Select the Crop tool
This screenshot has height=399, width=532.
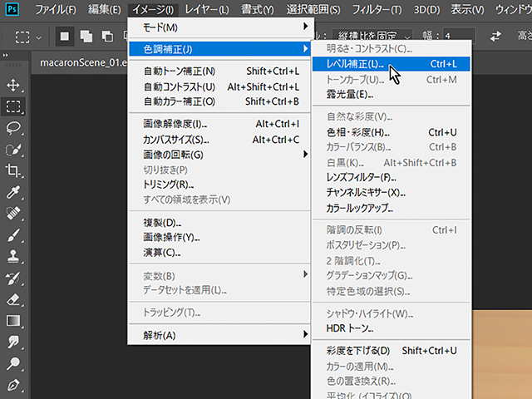[x=13, y=171]
